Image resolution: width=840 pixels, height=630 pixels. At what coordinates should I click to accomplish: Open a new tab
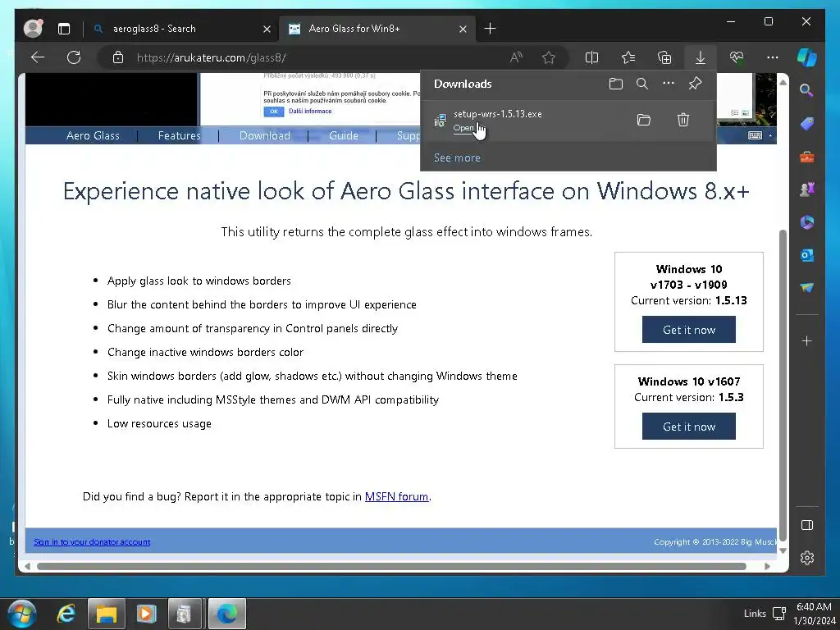coord(490,29)
